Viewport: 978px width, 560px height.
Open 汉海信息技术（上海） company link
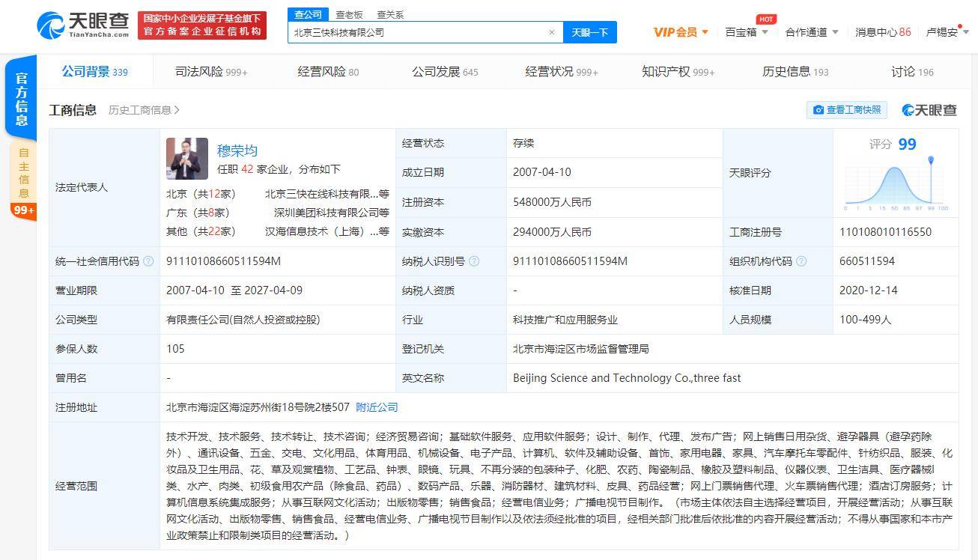(327, 231)
